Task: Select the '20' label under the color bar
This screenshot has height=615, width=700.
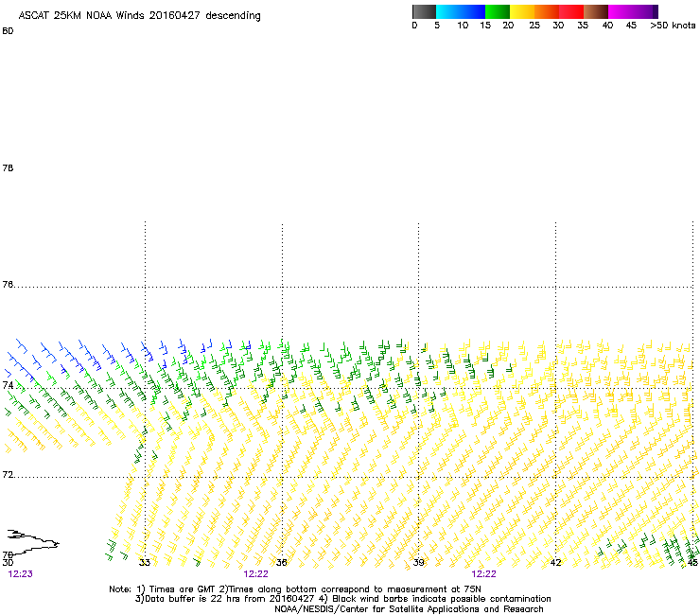Action: 508,26
